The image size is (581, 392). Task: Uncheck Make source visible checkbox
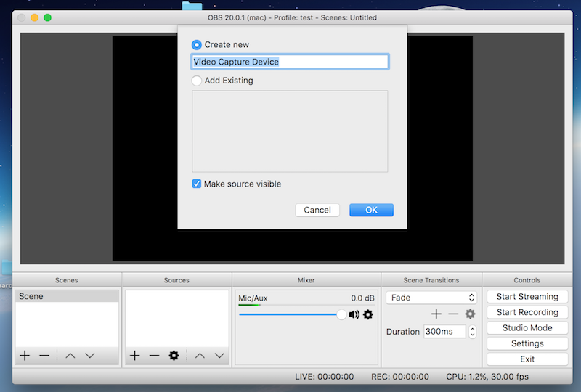click(197, 184)
